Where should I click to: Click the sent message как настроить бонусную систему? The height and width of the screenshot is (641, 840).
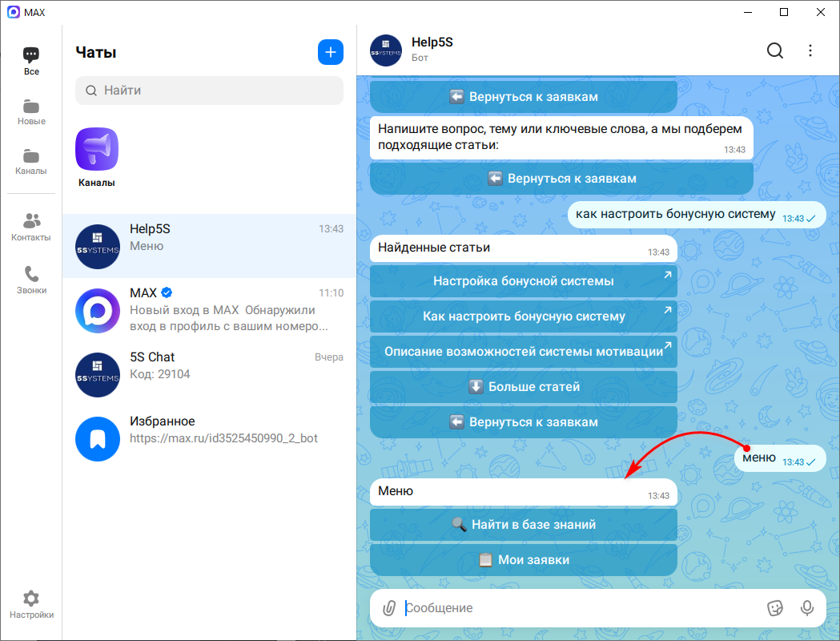[x=697, y=215]
